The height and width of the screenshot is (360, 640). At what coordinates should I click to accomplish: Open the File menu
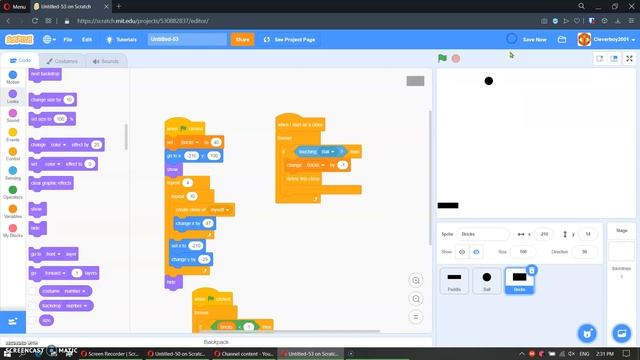(68, 40)
